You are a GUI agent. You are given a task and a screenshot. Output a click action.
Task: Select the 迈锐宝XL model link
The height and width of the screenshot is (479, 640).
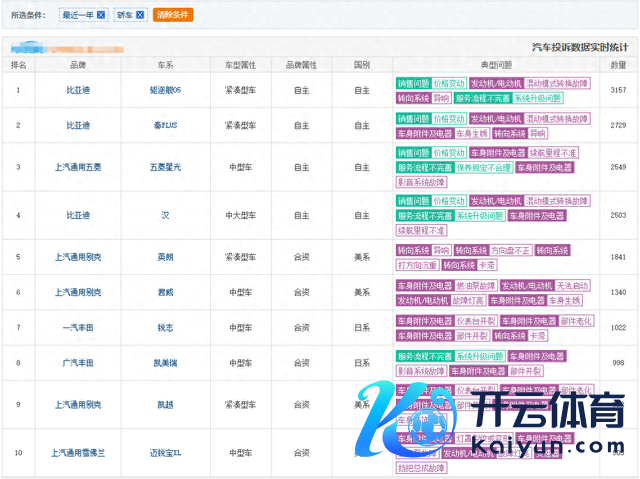[x=165, y=452]
